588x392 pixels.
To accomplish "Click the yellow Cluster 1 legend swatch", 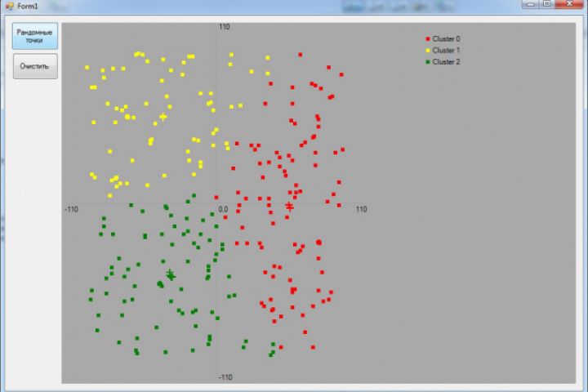I will pos(428,51).
